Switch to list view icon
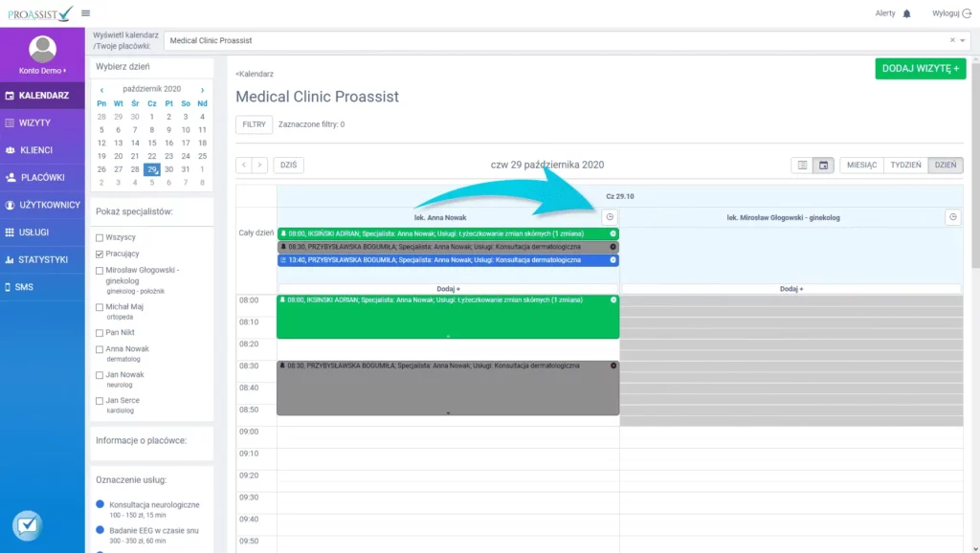The height and width of the screenshot is (553, 980). pyautogui.click(x=803, y=165)
